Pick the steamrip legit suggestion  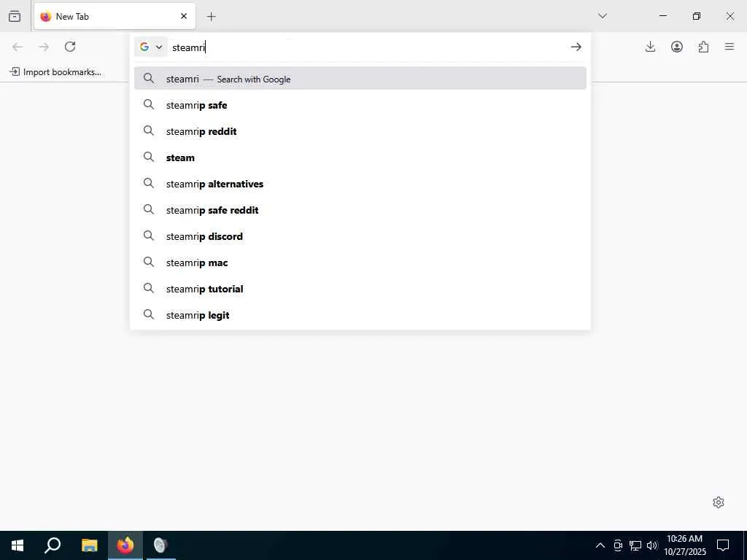(360, 315)
